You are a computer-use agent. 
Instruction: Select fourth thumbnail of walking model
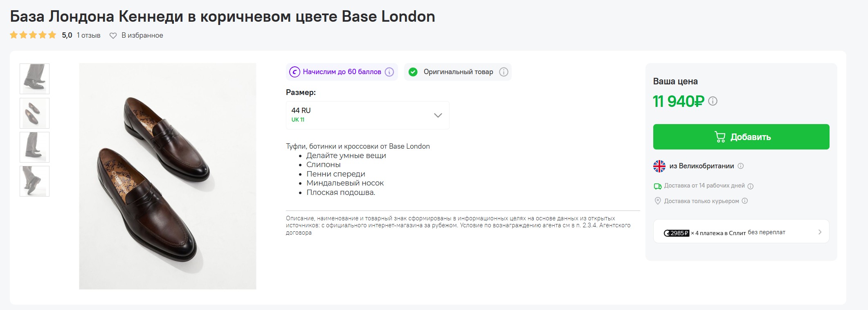click(x=34, y=181)
